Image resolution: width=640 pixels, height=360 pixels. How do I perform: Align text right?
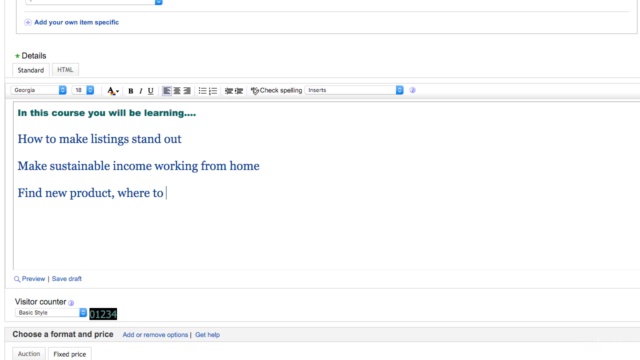(x=187, y=91)
